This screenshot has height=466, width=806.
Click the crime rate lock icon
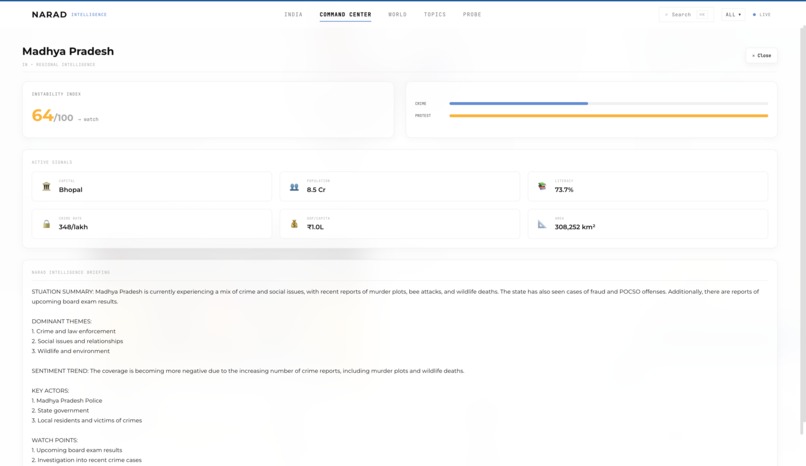pos(46,224)
